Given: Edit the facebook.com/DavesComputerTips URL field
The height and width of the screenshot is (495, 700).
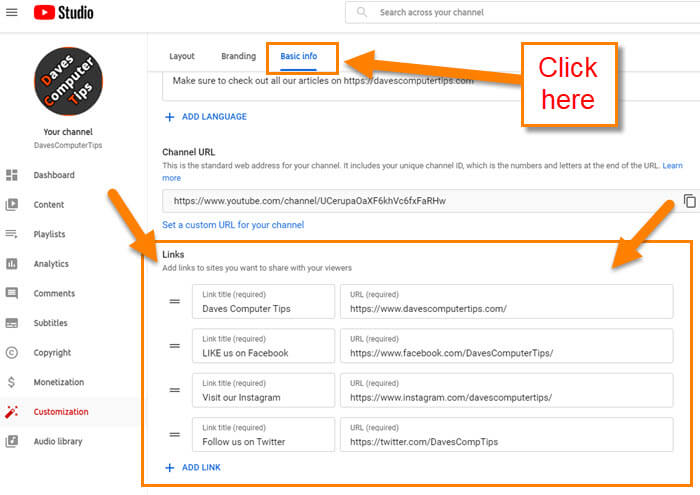Looking at the screenshot, I should click(x=507, y=346).
